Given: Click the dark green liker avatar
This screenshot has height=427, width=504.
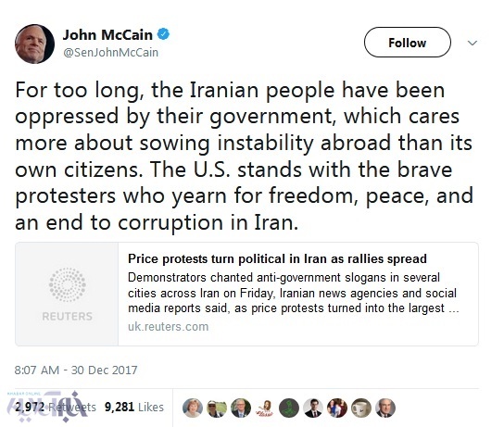Looking at the screenshot, I should tap(289, 408).
